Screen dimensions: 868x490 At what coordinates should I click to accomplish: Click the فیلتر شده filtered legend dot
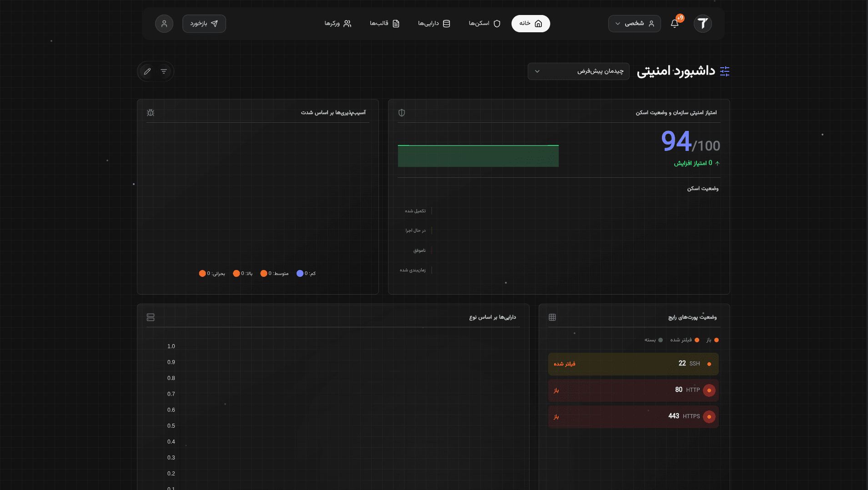pos(697,340)
